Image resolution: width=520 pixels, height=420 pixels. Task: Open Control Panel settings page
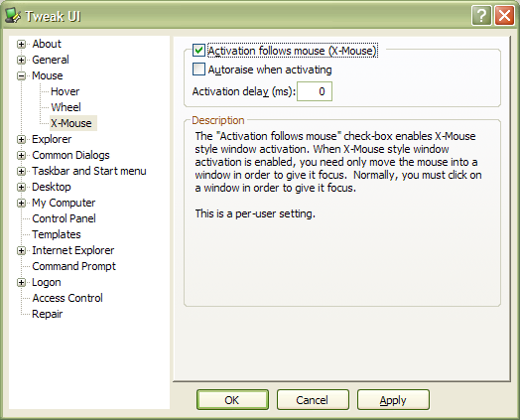click(x=64, y=218)
